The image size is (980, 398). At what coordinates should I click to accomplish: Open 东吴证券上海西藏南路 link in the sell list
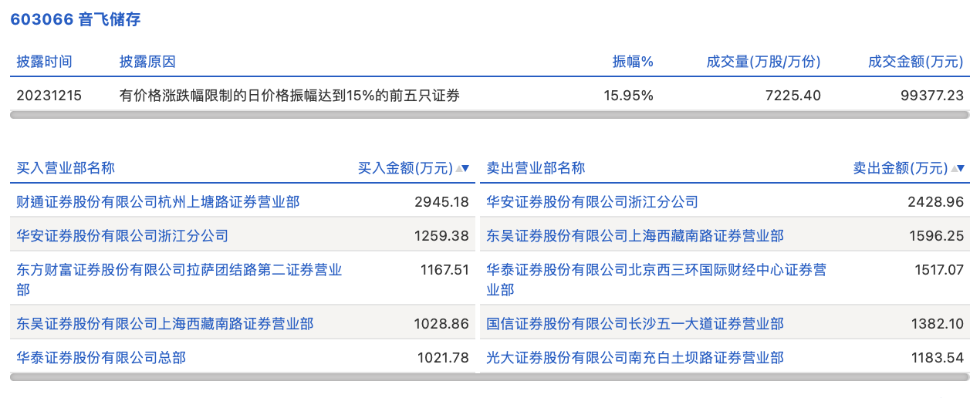(x=634, y=236)
